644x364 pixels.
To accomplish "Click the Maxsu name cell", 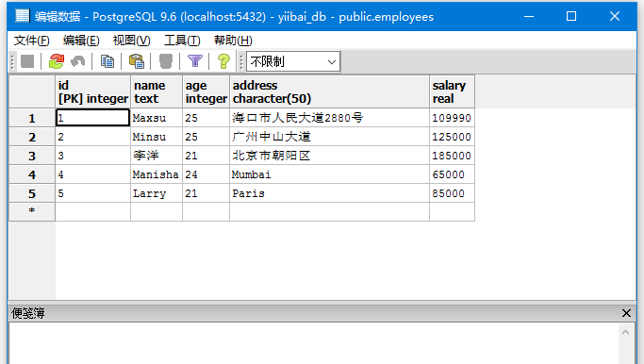I will pos(157,118).
